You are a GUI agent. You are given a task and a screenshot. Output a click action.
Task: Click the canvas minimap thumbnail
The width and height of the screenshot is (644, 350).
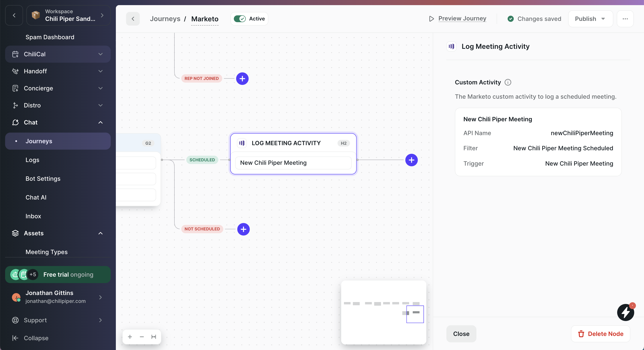pyautogui.click(x=383, y=312)
